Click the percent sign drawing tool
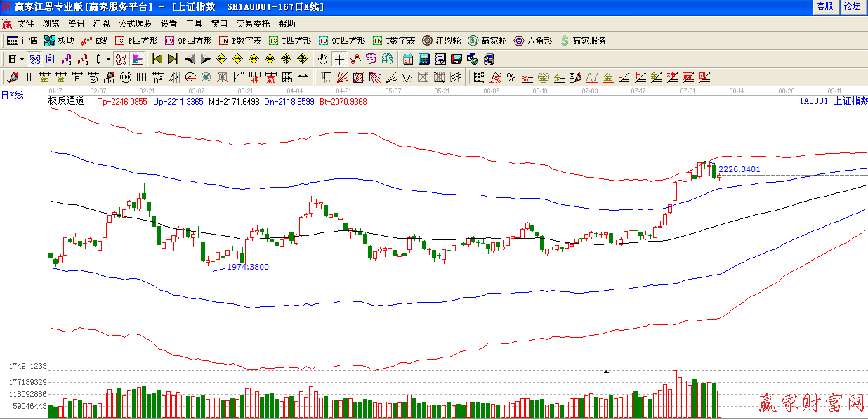 [x=511, y=77]
